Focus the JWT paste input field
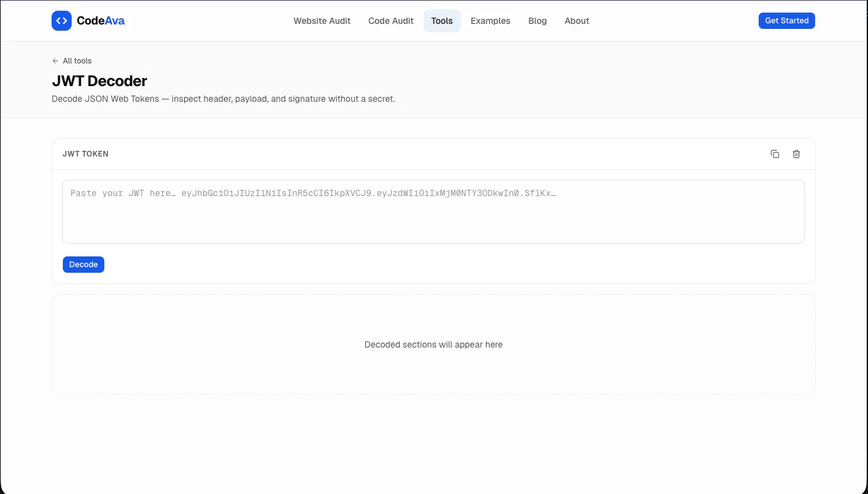 [434, 211]
